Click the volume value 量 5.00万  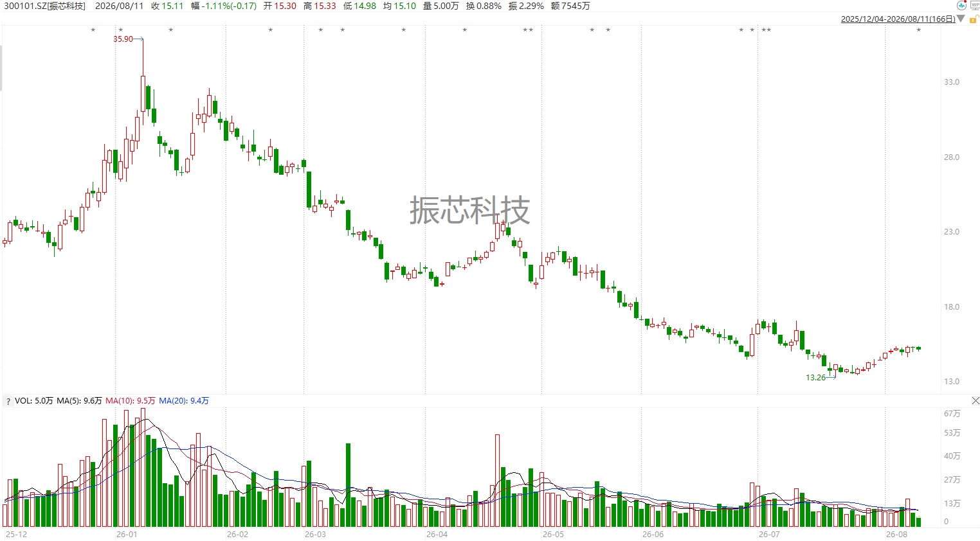click(x=441, y=6)
